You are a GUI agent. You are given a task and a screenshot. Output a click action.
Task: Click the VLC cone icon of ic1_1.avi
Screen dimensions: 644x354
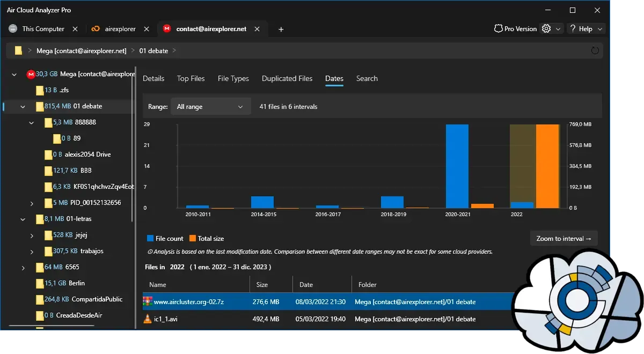coord(148,319)
